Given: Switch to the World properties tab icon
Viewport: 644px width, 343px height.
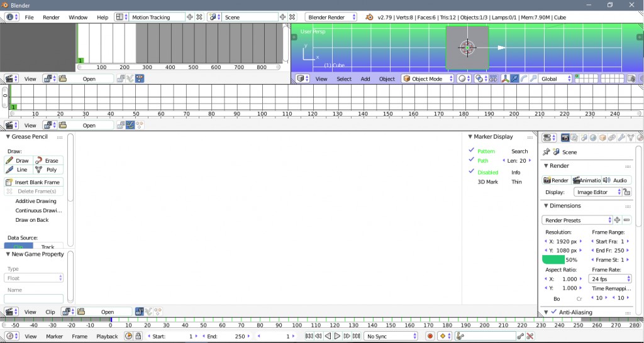Looking at the screenshot, I should [593, 138].
